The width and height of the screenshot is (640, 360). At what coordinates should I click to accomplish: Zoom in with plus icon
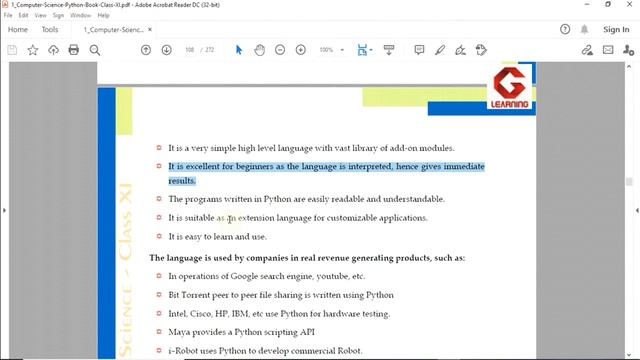coord(301,50)
